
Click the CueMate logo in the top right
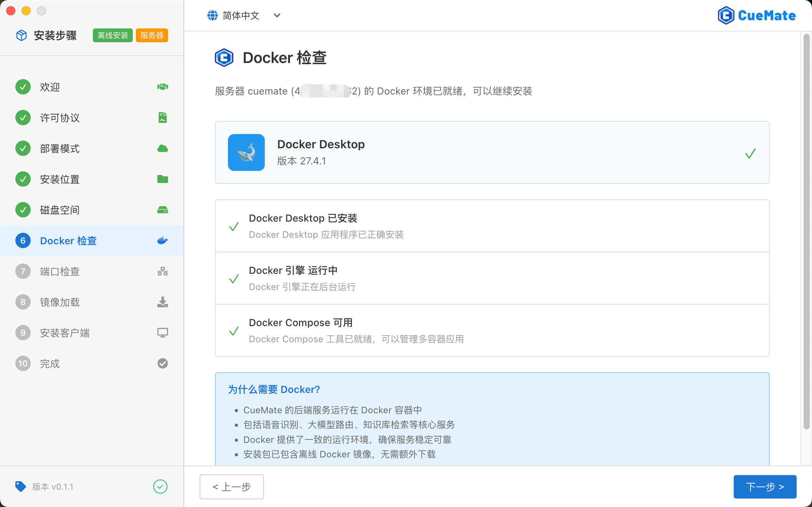coord(756,15)
